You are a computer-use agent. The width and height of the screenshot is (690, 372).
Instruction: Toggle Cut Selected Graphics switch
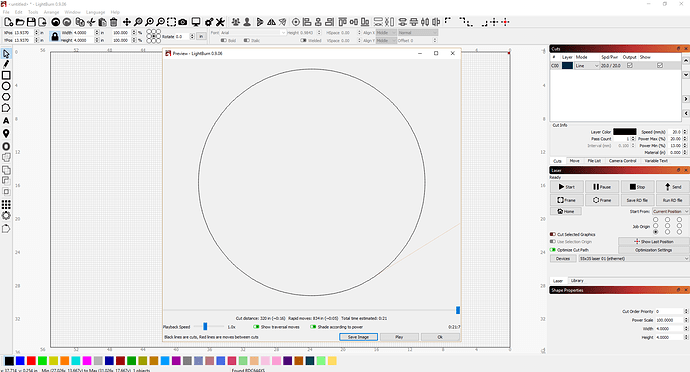[553, 234]
